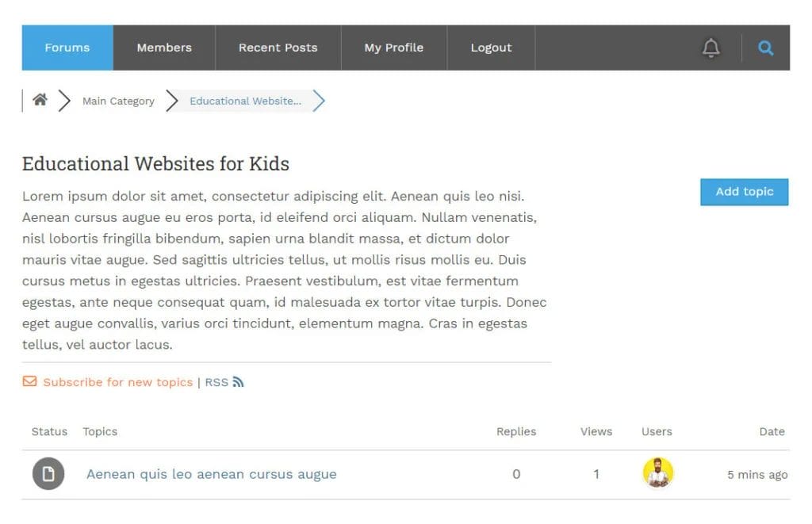Navigate to Main Category breadcrumb
Viewport: 812px width, 524px height.
(x=118, y=101)
